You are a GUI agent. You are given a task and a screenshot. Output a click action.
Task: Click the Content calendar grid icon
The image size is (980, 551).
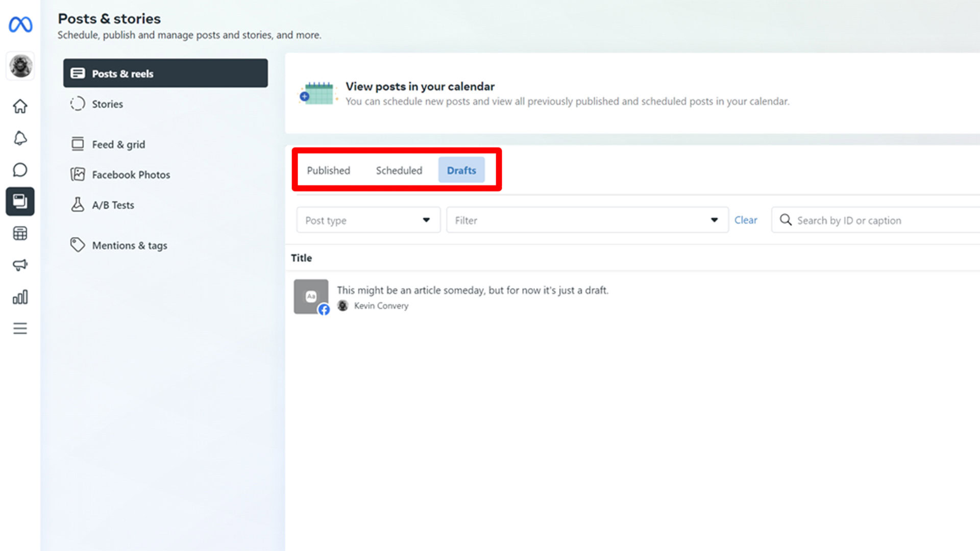[19, 234]
